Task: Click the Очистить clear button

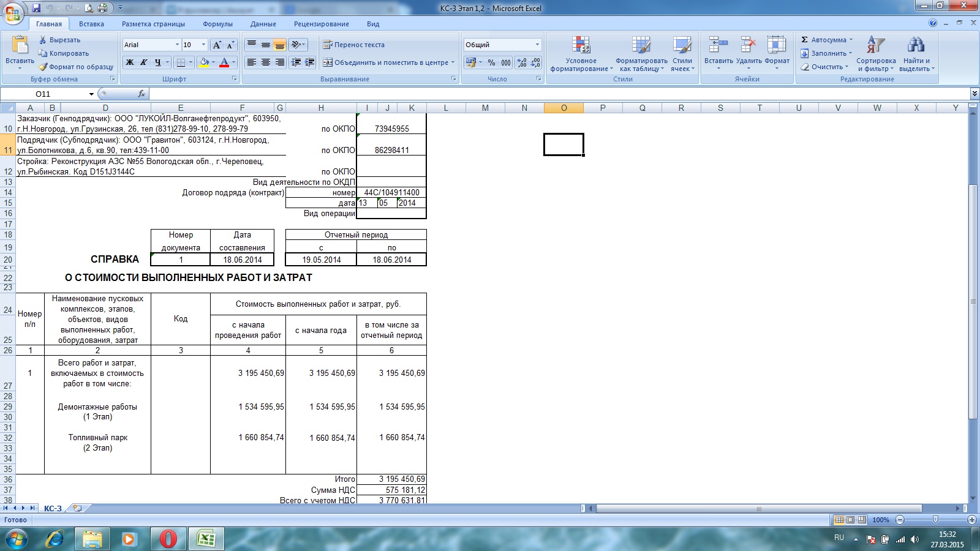Action: coord(825,67)
